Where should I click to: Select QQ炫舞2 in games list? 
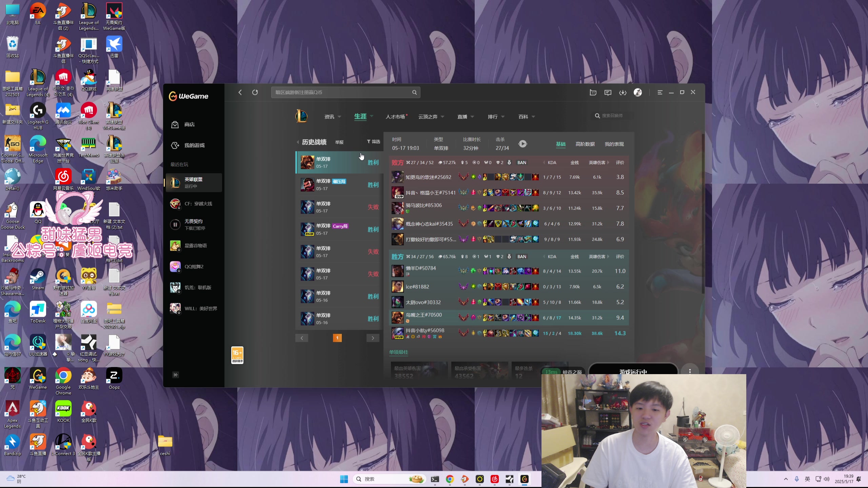pos(194,267)
